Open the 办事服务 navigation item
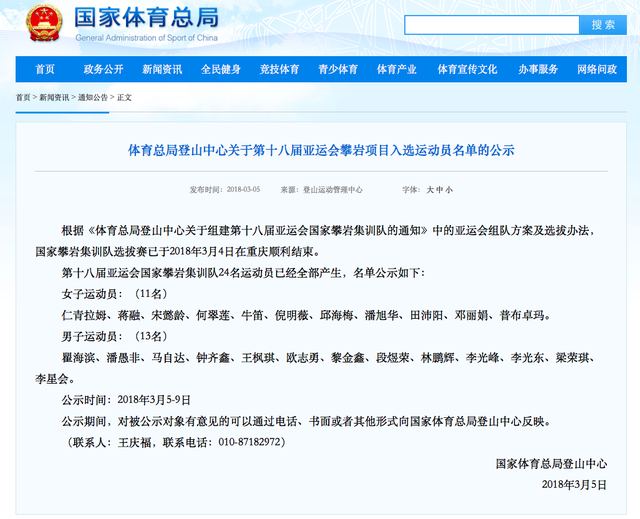The height and width of the screenshot is (519, 640). pos(538,69)
